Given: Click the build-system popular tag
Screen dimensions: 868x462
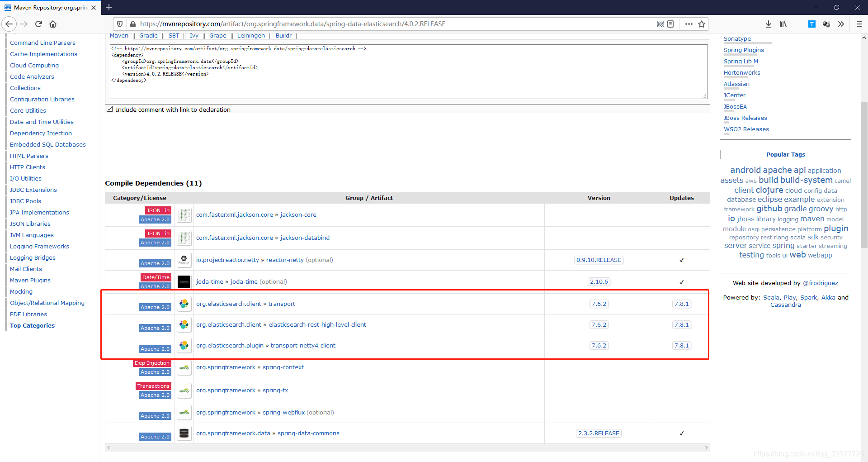Looking at the screenshot, I should tap(806, 180).
